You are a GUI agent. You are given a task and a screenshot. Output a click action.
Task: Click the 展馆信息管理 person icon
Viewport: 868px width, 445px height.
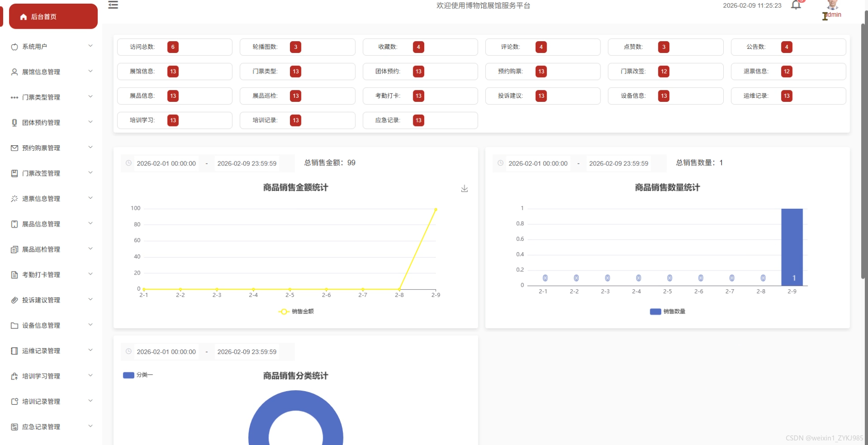tap(14, 72)
